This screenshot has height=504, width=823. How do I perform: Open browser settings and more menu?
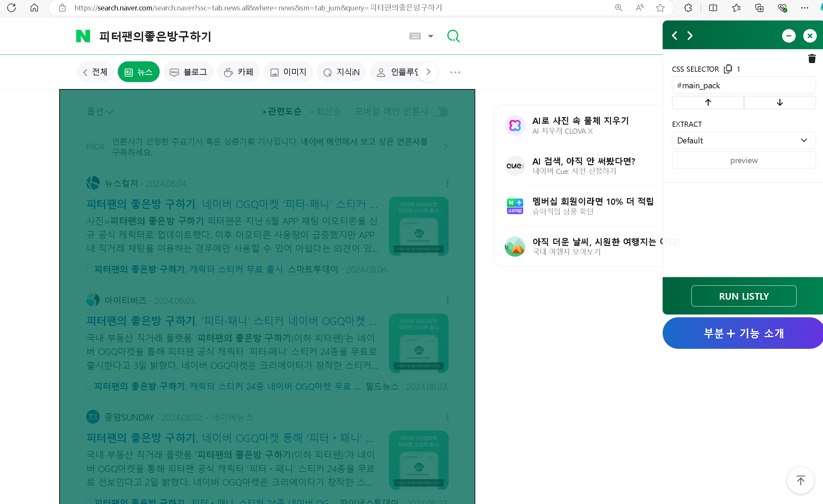point(805,8)
